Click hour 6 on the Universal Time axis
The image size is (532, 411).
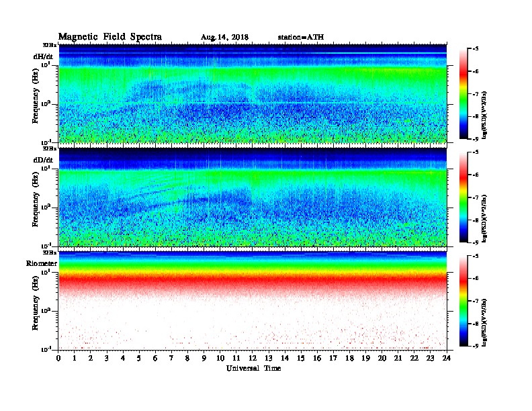point(155,358)
